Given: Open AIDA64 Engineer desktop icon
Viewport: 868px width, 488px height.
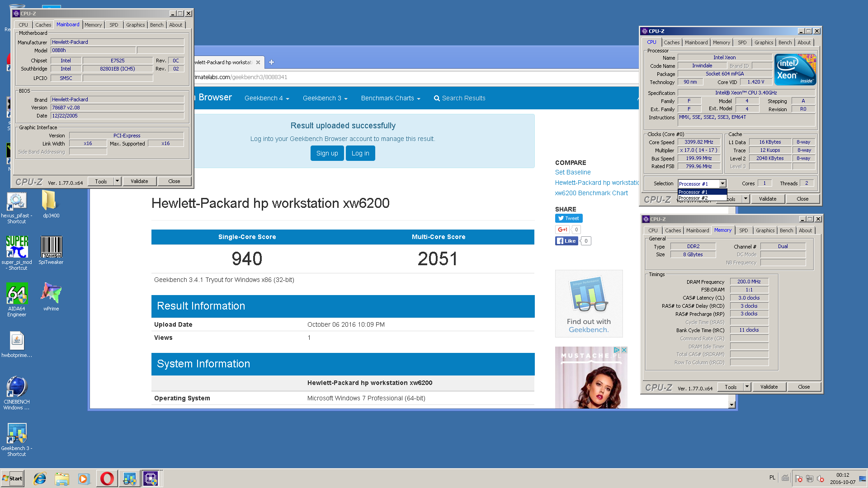Looking at the screenshot, I should (x=17, y=300).
